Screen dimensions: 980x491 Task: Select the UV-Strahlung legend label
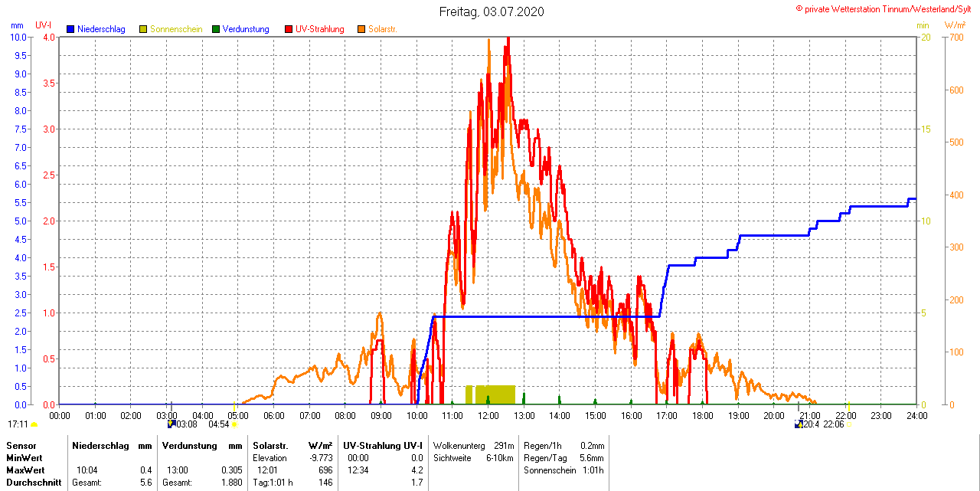(322, 29)
